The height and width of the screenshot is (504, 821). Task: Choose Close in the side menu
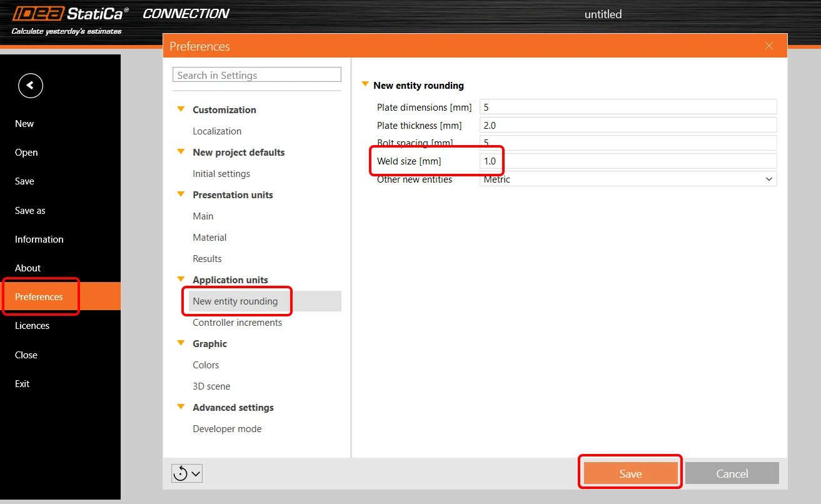click(26, 355)
